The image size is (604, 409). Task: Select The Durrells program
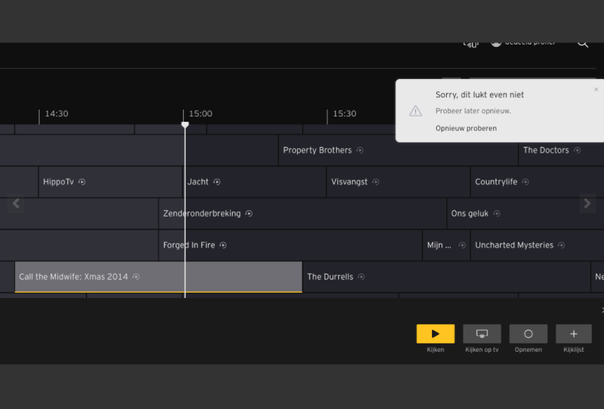tap(446, 277)
